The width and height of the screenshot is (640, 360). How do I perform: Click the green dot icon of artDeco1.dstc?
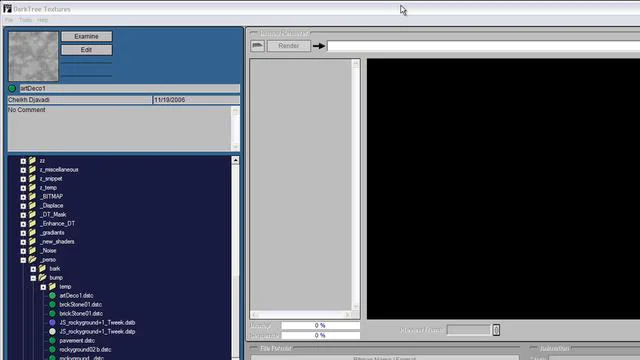[x=52, y=296]
